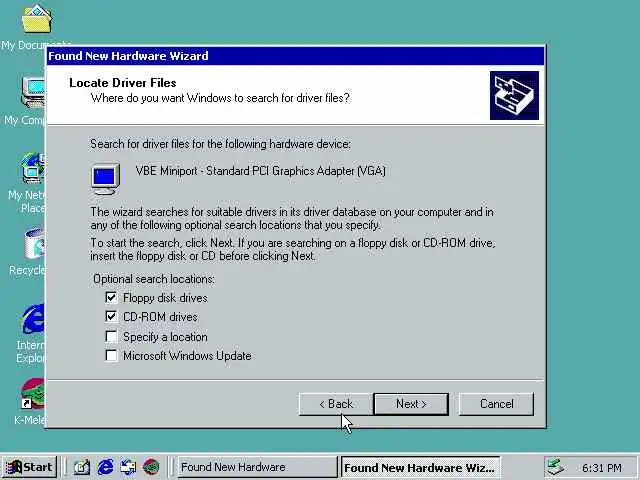The width and height of the screenshot is (640, 480).
Task: Click the hardware wizard icon in header
Action: click(x=514, y=96)
